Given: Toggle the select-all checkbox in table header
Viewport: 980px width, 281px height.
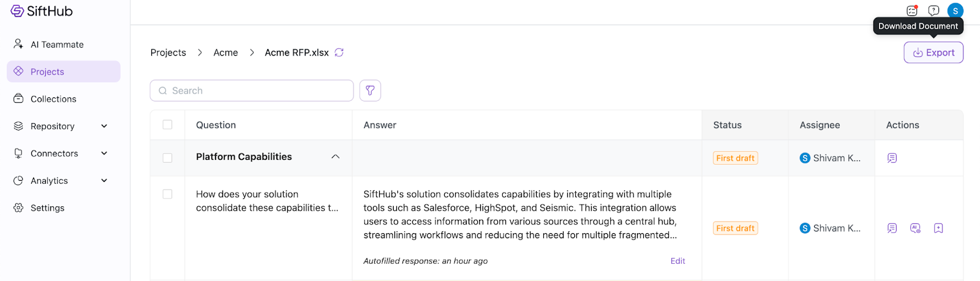Looking at the screenshot, I should [x=167, y=125].
